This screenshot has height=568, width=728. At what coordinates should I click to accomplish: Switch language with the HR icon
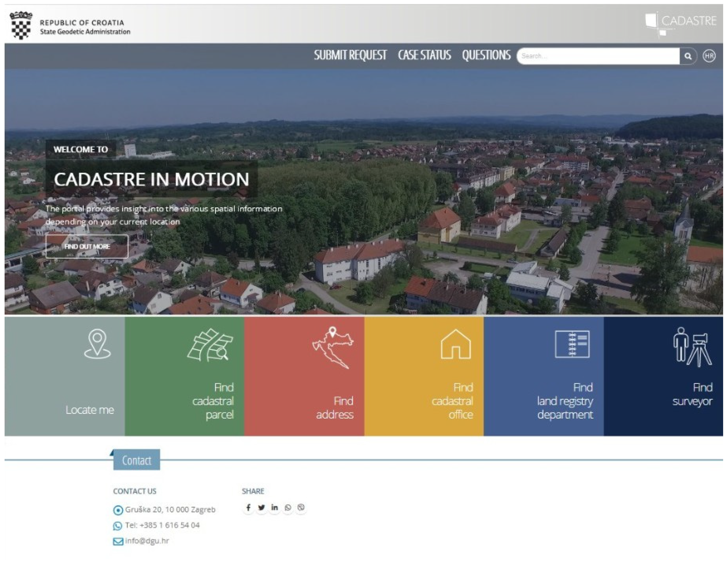coord(709,56)
